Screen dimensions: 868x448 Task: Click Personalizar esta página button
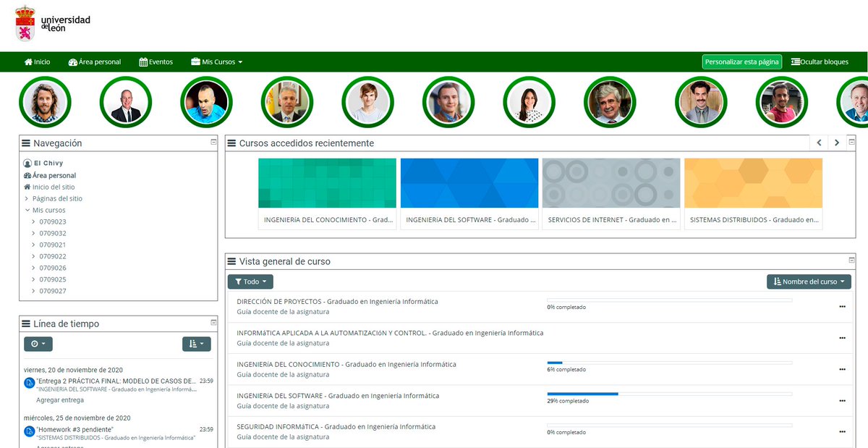coord(742,62)
